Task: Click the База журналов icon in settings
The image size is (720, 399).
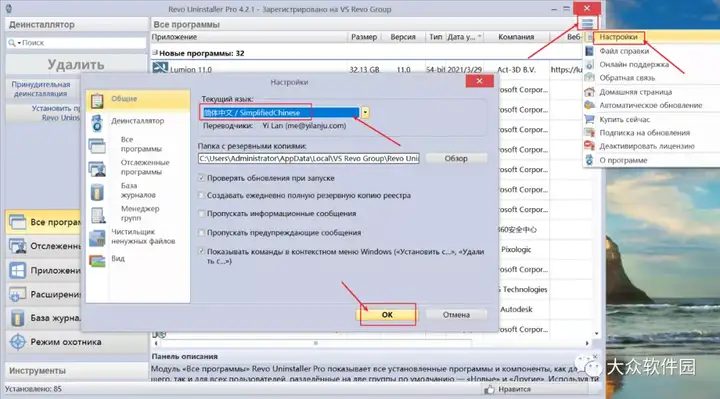Action: [x=97, y=192]
